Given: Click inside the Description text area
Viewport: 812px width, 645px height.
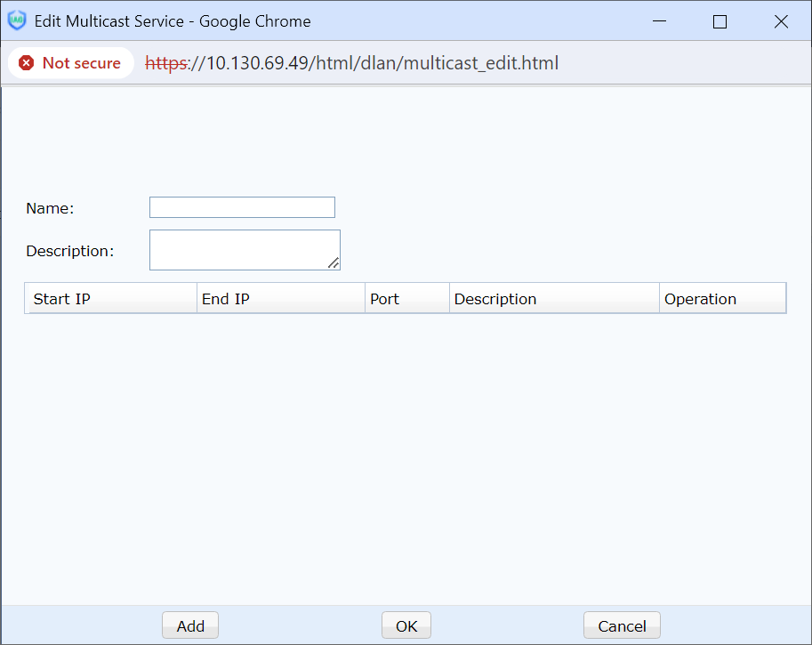Looking at the screenshot, I should coord(242,248).
